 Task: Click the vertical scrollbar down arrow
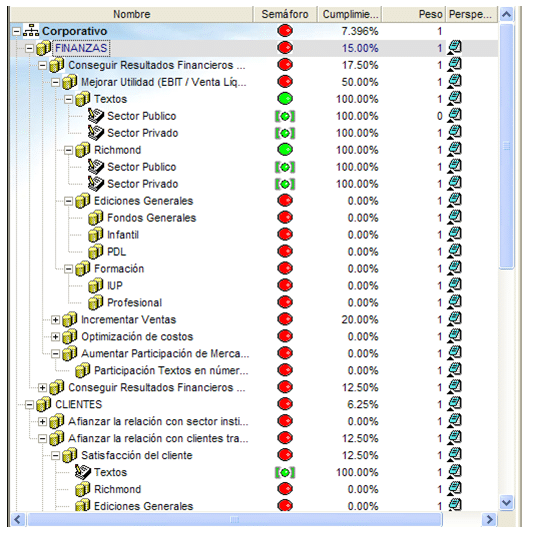point(507,502)
